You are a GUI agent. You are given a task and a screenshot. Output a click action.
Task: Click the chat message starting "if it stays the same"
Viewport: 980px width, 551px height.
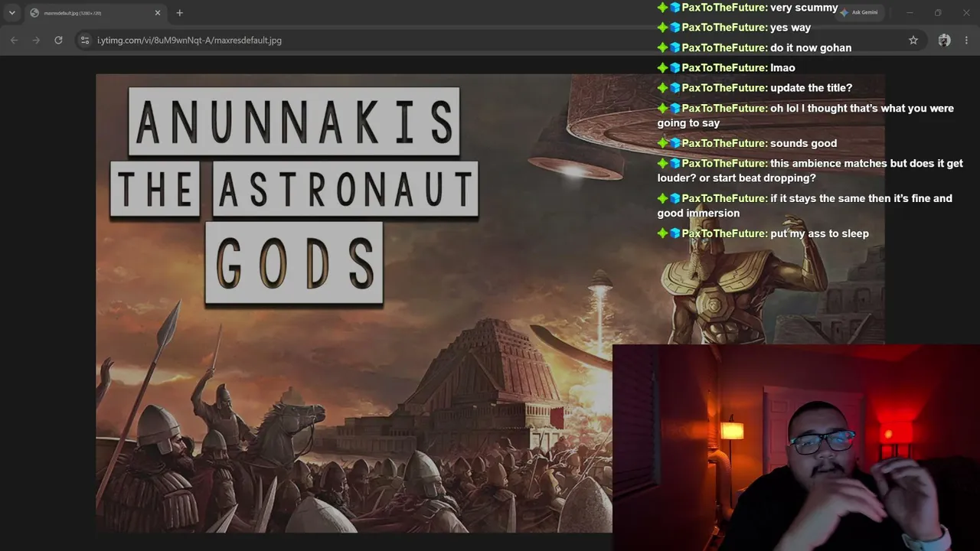(x=805, y=206)
